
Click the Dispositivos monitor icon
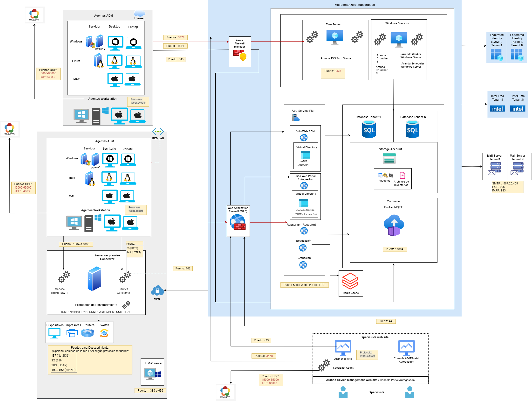pyautogui.click(x=55, y=333)
